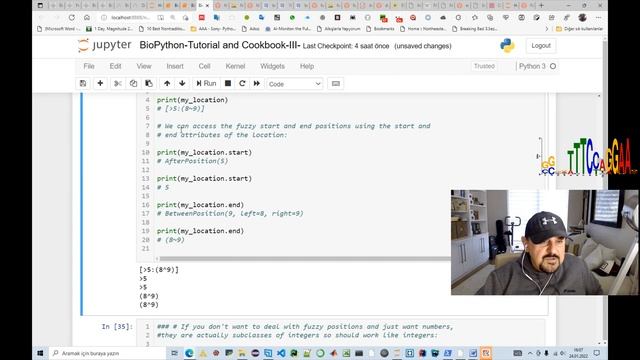Open the View menu
This screenshot has width=640, height=360.
point(144,66)
